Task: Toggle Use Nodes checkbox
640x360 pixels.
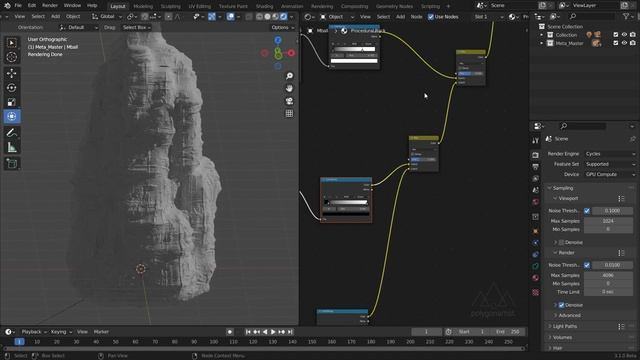Action: point(431,17)
